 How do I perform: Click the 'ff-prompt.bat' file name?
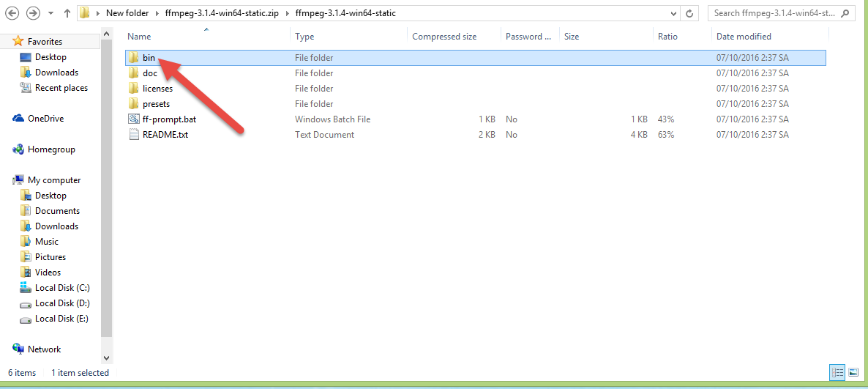[169, 119]
